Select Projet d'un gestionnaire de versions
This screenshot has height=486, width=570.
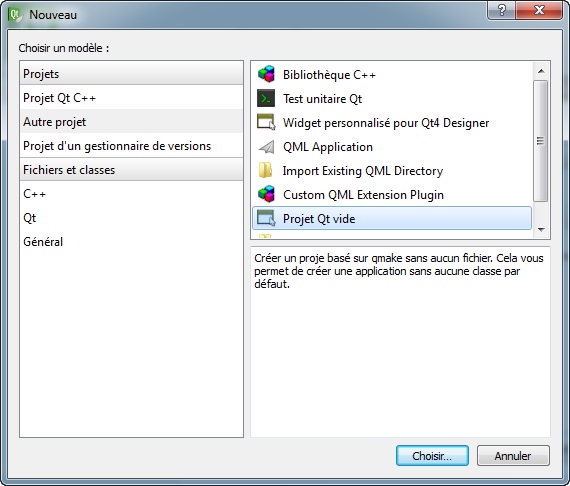(x=131, y=146)
